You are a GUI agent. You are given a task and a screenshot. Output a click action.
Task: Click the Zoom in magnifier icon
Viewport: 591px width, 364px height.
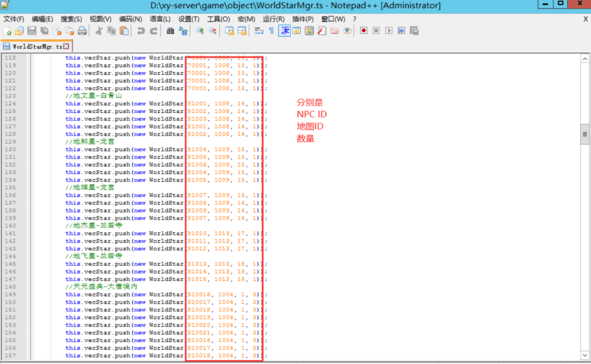click(x=200, y=31)
